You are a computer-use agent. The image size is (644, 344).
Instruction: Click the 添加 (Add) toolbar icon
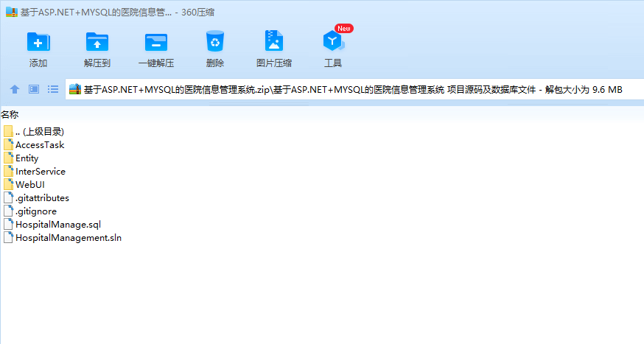(x=38, y=42)
